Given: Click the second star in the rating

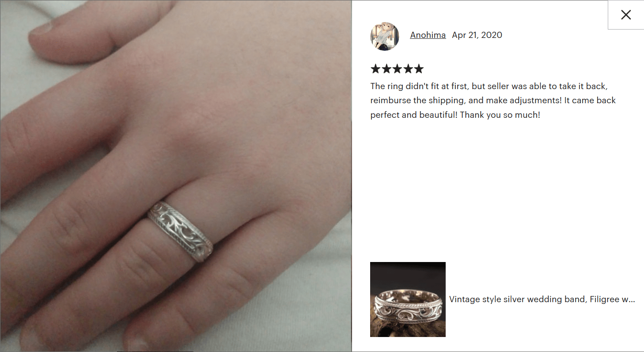Looking at the screenshot, I should coord(386,69).
